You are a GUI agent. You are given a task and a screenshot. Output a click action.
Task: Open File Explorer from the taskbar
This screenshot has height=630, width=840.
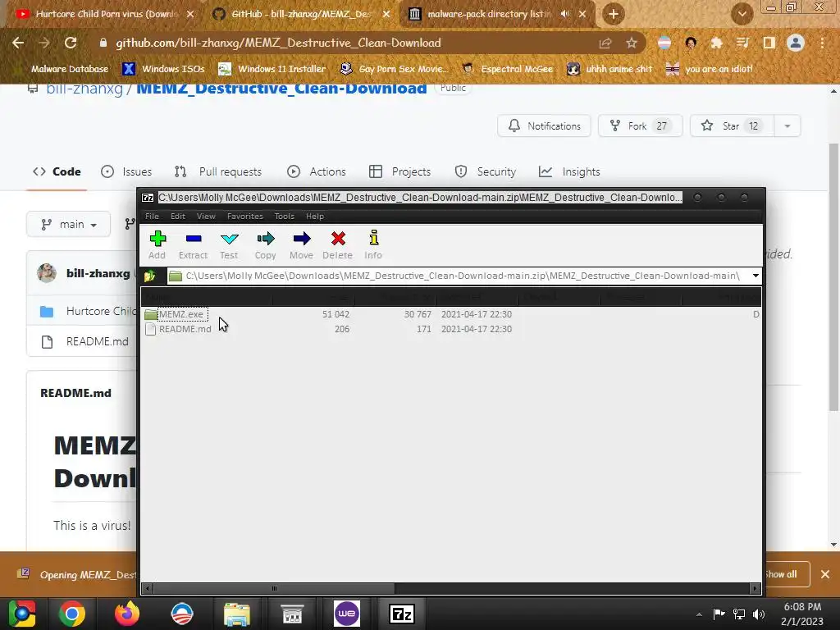[237, 614]
